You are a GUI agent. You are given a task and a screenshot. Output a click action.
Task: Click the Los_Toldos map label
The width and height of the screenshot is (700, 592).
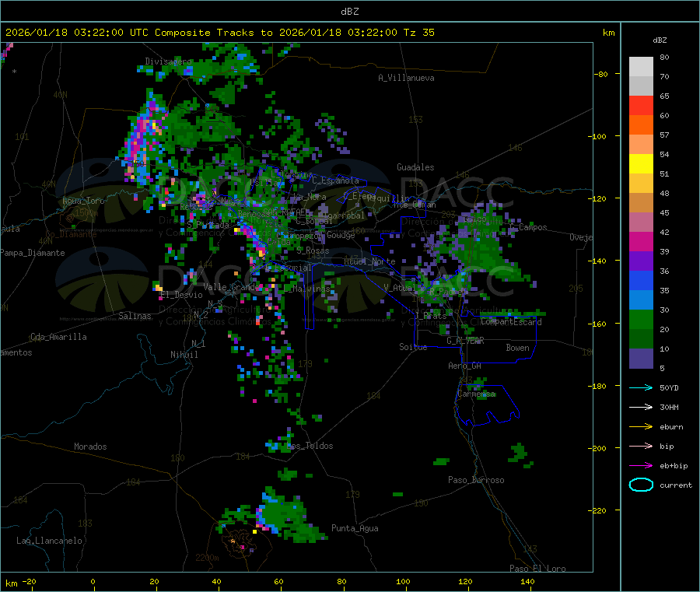(x=310, y=446)
